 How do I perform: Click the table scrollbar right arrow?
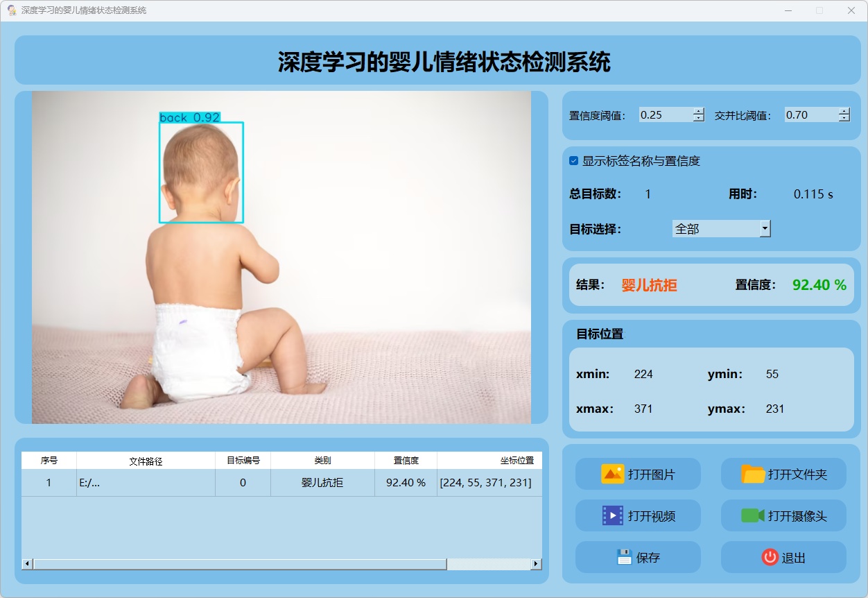(537, 564)
